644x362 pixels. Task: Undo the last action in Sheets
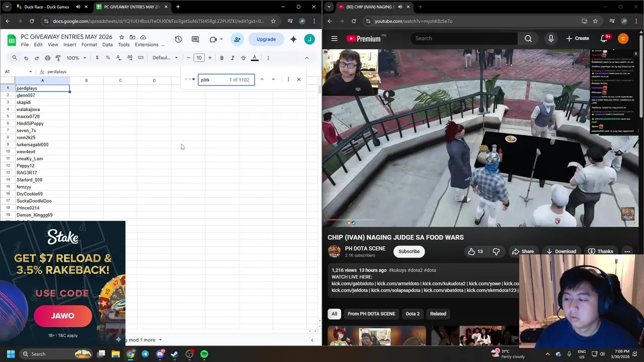tap(26, 58)
